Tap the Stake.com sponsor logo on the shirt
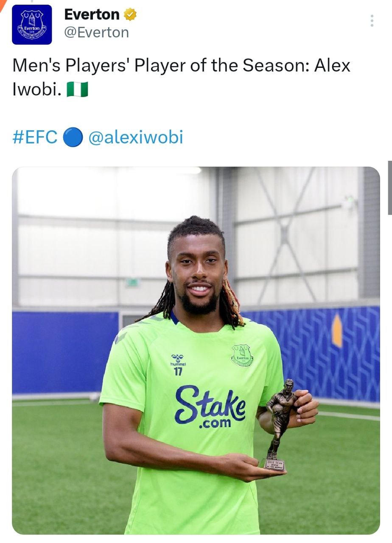The width and height of the screenshot is (392, 543). [x=210, y=407]
